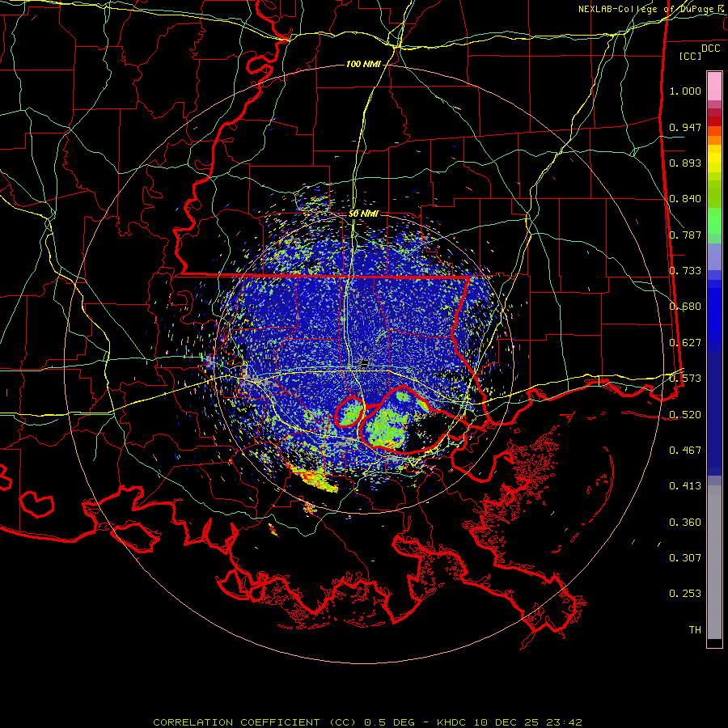728x728 pixels.
Task: Select the 0.520 scale value
Action: click(685, 415)
